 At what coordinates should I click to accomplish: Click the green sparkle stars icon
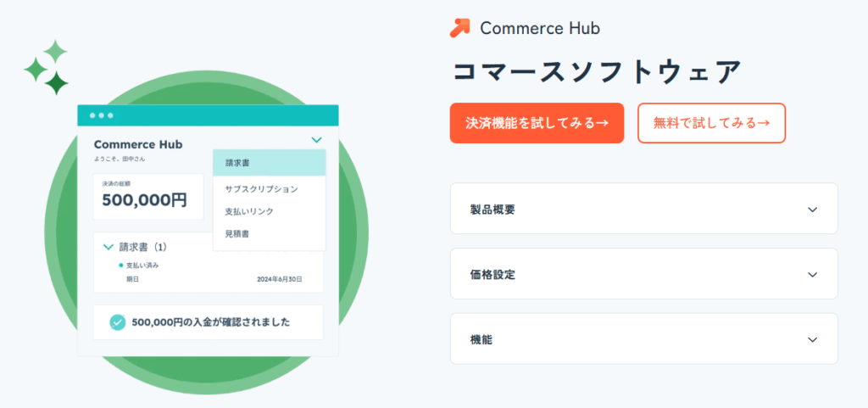pos(46,68)
